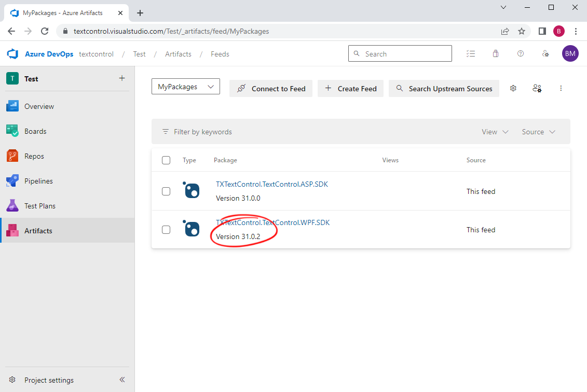Open Chrome profile B avatar
This screenshot has height=392, width=587.
coord(559,31)
